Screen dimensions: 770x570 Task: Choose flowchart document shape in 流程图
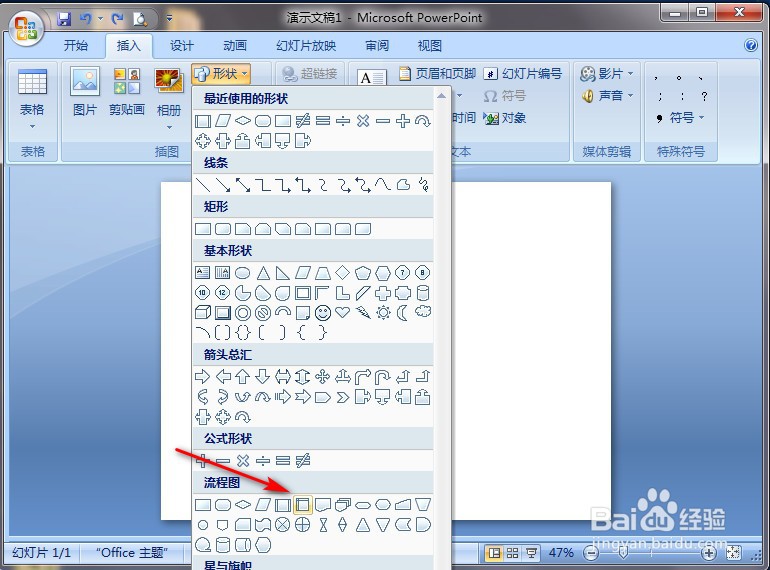[x=323, y=505]
